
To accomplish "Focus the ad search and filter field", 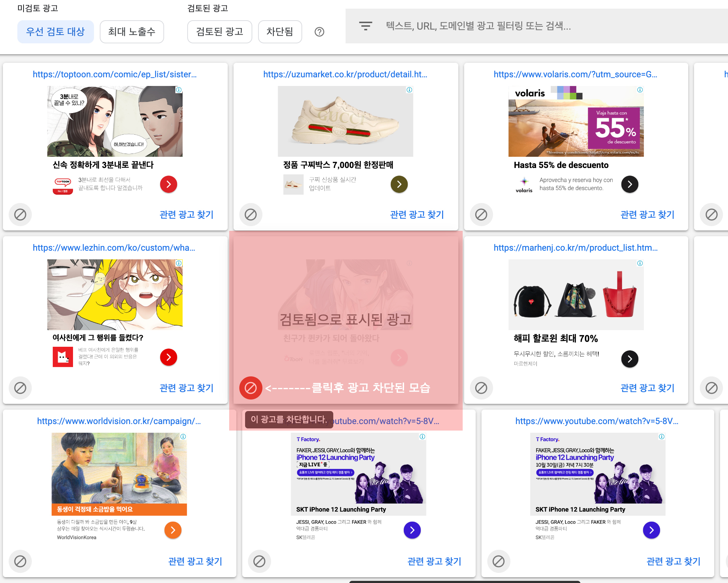I will (536, 26).
